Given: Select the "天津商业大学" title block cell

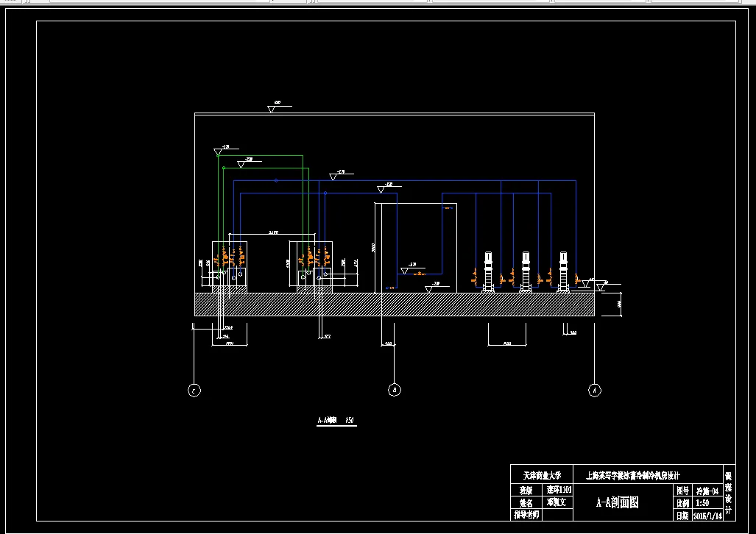Looking at the screenshot, I should [542, 476].
